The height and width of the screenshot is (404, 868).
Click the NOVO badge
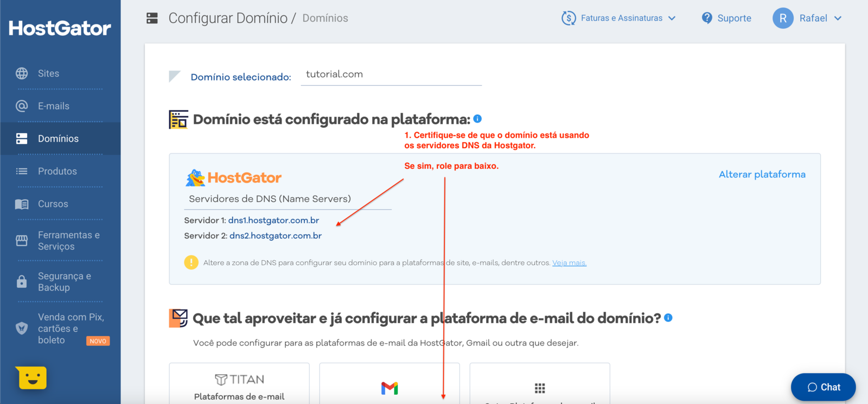pos(98,341)
